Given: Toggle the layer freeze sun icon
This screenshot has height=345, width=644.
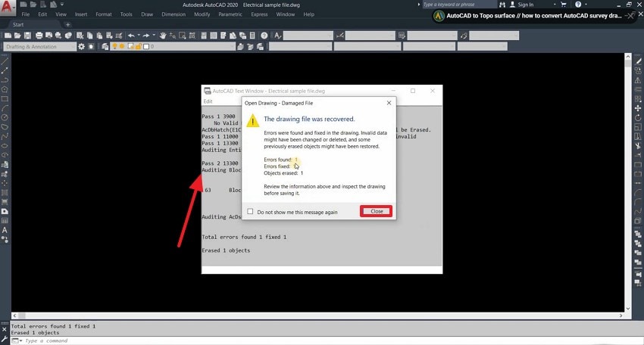Looking at the screenshot, I should point(122,46).
